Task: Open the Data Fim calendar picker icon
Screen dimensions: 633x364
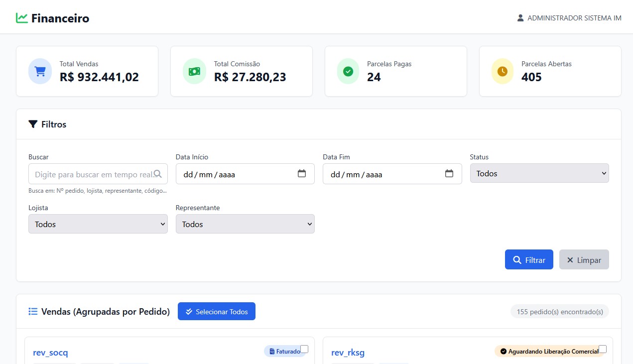Action: [x=449, y=174]
